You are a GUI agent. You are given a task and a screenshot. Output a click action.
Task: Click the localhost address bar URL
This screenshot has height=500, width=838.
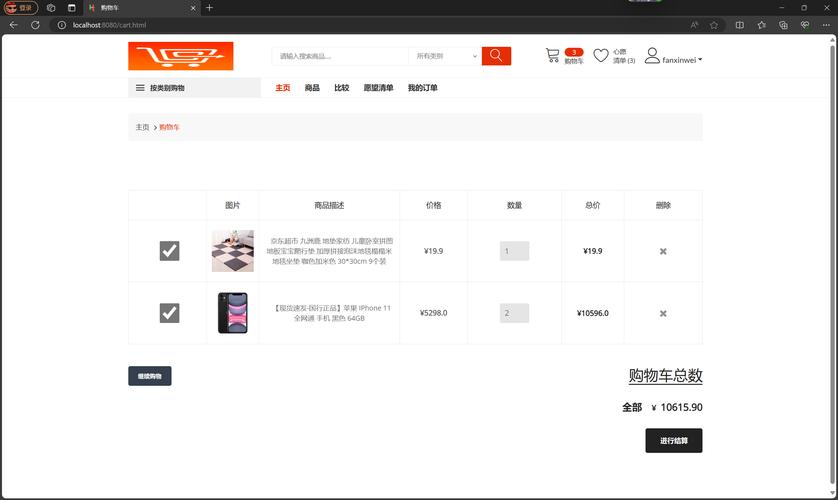click(x=109, y=25)
